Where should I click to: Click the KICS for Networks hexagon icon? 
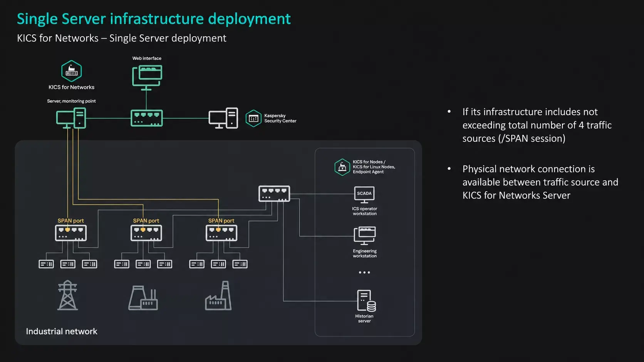point(71,71)
